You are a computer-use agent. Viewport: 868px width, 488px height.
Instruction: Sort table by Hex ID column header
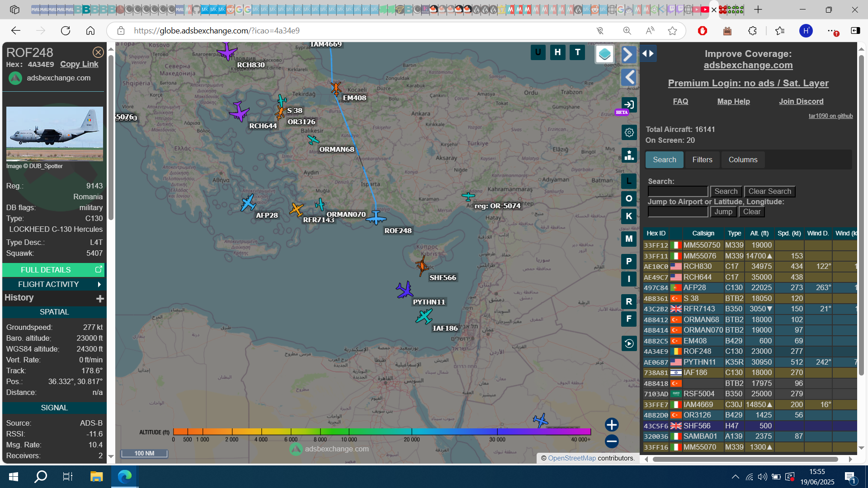click(656, 234)
